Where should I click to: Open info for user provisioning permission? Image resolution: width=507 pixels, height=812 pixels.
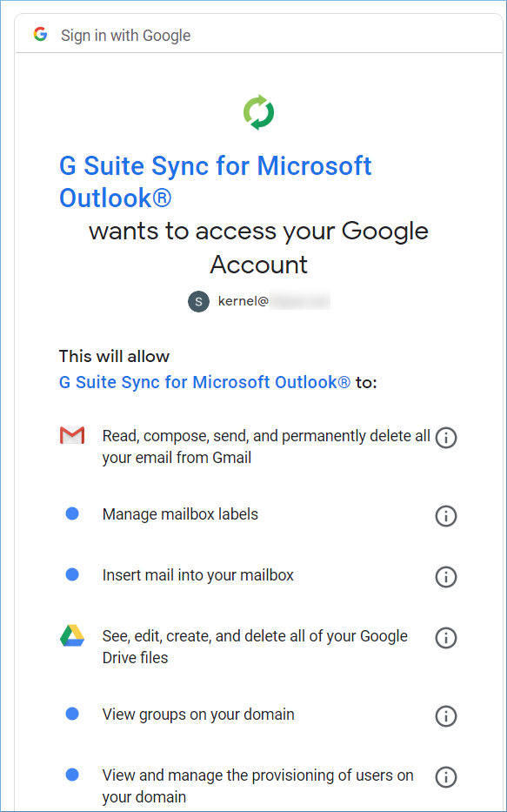point(446,777)
